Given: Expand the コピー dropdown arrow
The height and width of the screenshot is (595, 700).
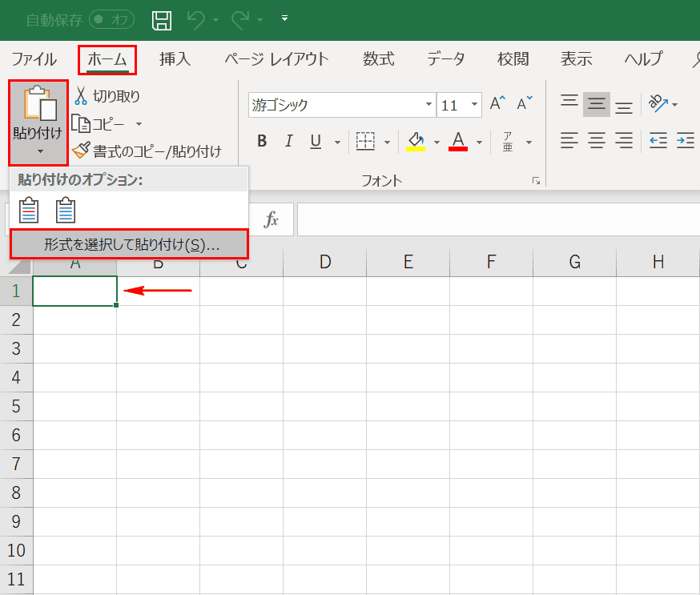Looking at the screenshot, I should tap(139, 124).
